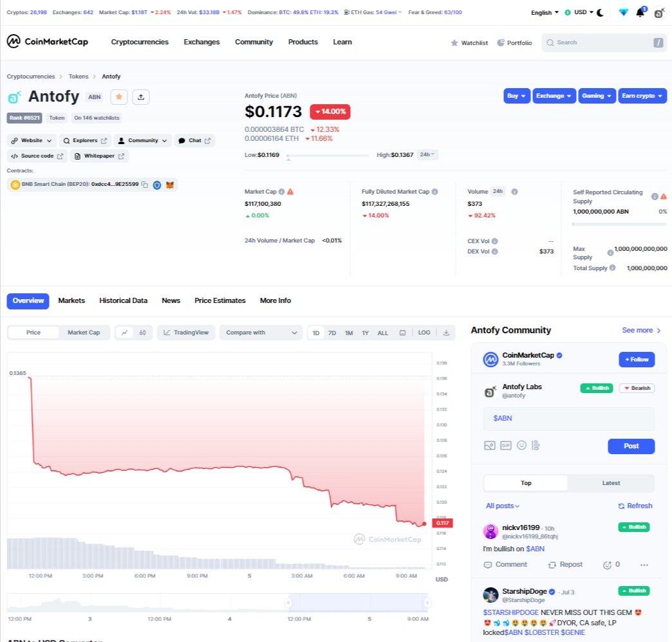Select Market Cap chart toggle
Viewport: 672px width, 642px height.
pyautogui.click(x=84, y=333)
